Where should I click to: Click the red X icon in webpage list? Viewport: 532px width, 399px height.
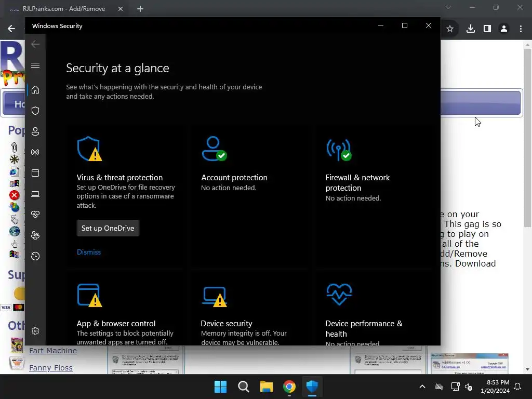pyautogui.click(x=14, y=195)
